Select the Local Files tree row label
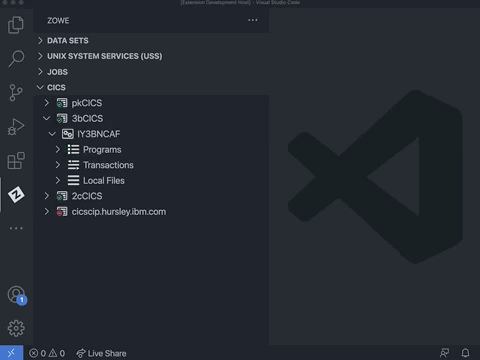 click(104, 180)
